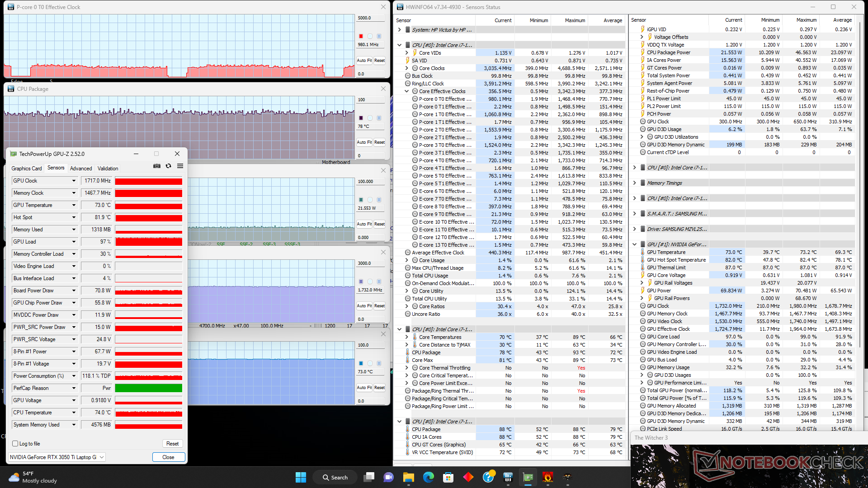Open Microsoft Edge from the taskbar

pos(428,477)
